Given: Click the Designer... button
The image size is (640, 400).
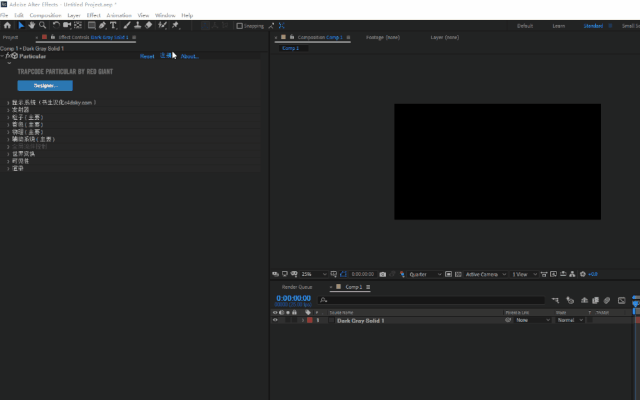Looking at the screenshot, I should tap(45, 85).
